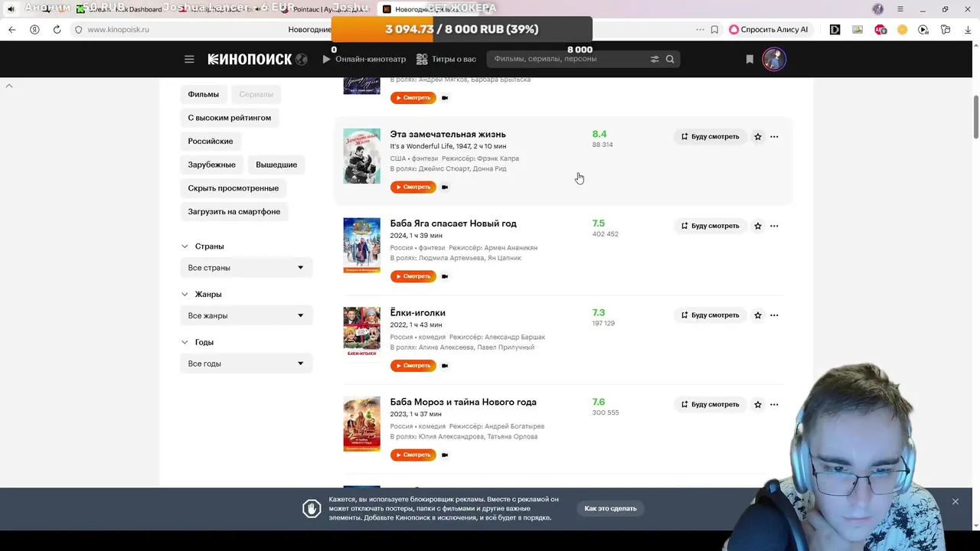Open the Все страны dropdown
The image size is (980, 551).
pyautogui.click(x=247, y=268)
